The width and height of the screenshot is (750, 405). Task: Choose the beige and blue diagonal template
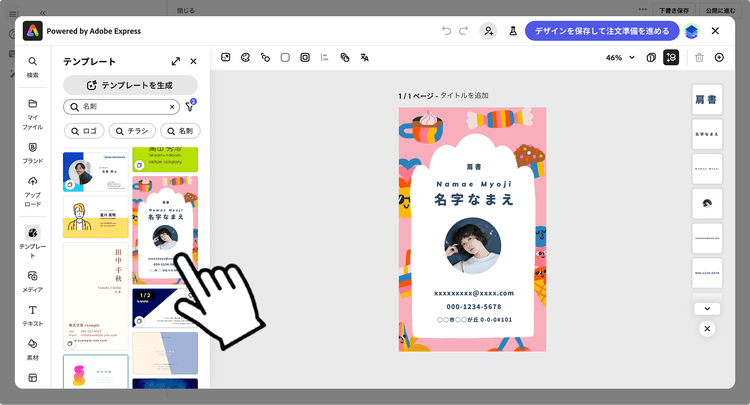tap(165, 353)
